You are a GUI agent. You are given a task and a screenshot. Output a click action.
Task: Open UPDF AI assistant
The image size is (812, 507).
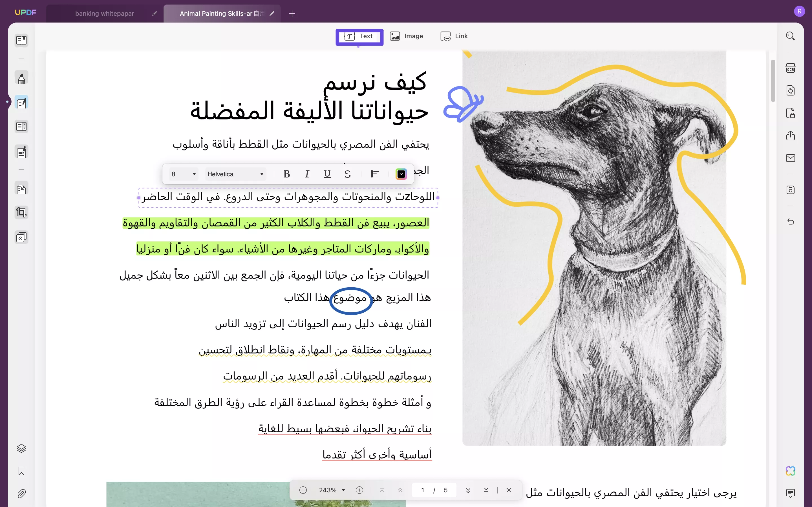coord(791,471)
